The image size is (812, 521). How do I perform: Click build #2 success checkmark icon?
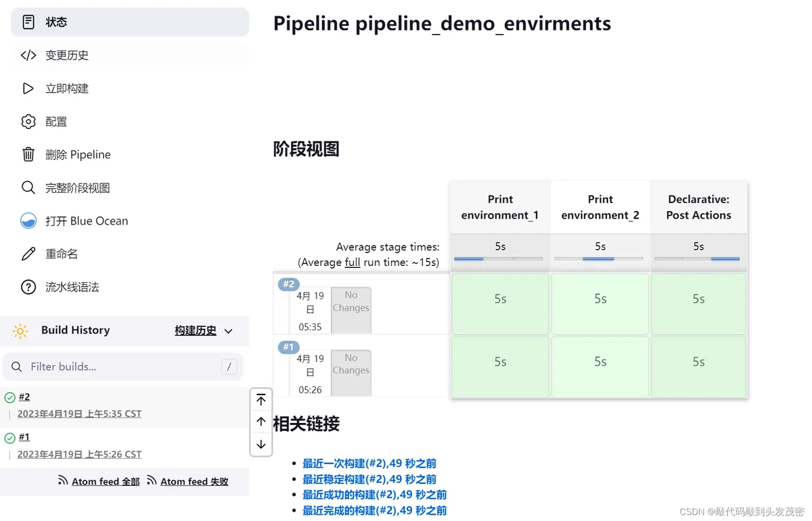[x=9, y=398]
